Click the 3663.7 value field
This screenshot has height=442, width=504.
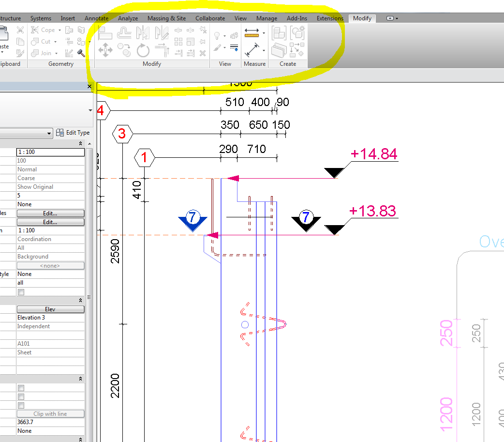click(x=50, y=422)
